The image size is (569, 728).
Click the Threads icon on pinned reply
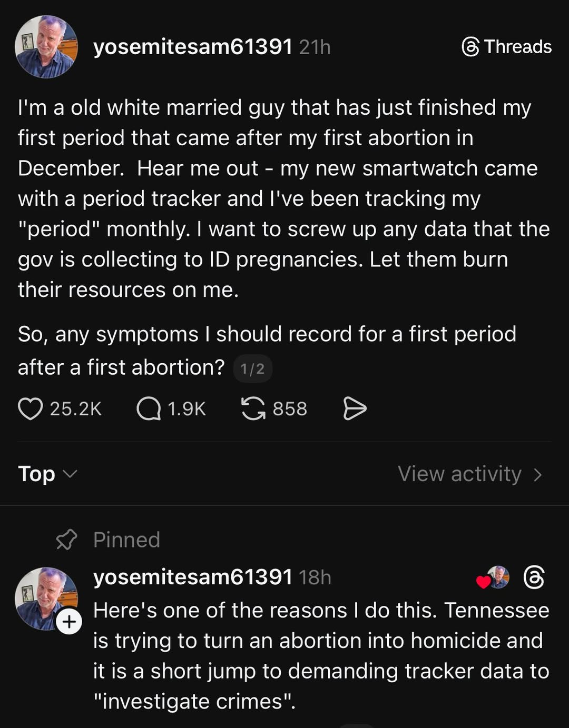(534, 577)
